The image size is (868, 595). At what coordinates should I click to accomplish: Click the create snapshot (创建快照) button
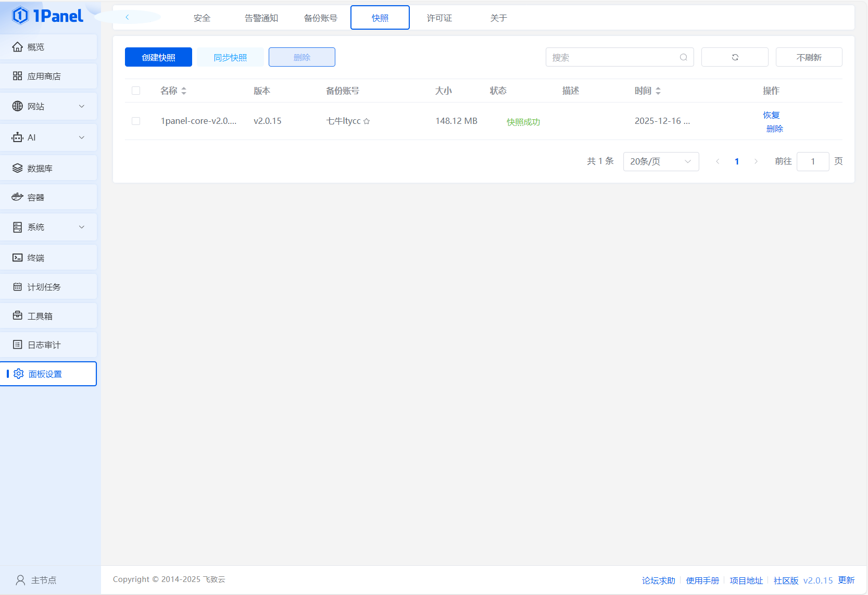tap(158, 57)
